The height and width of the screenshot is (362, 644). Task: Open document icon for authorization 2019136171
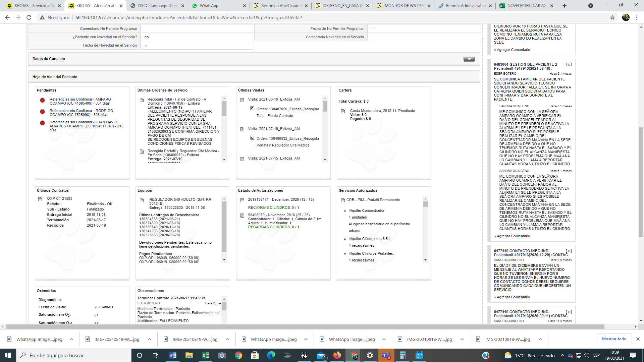pos(242,200)
